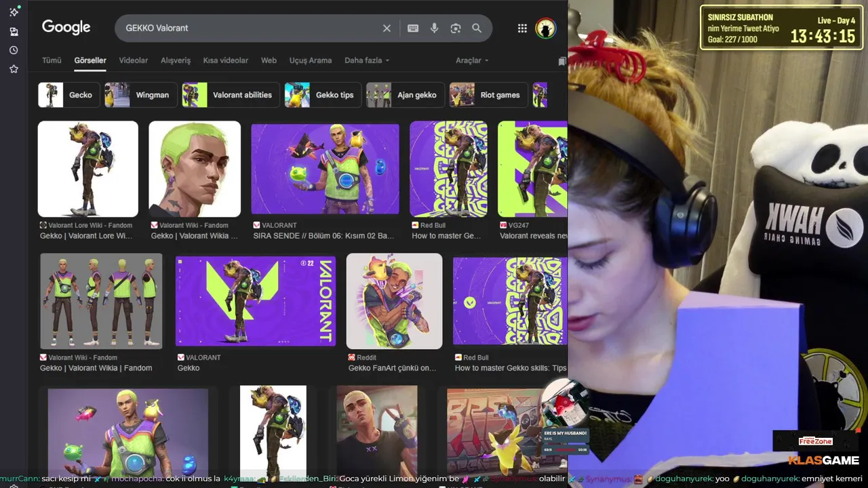Open the history clock icon in sidebar
The width and height of the screenshot is (868, 488).
[x=14, y=50]
